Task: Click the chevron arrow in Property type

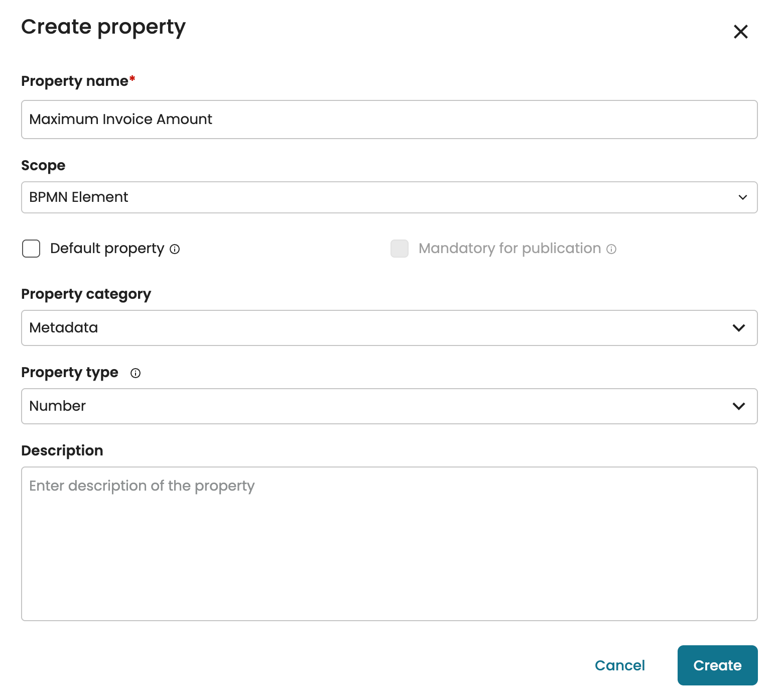Action: point(739,406)
